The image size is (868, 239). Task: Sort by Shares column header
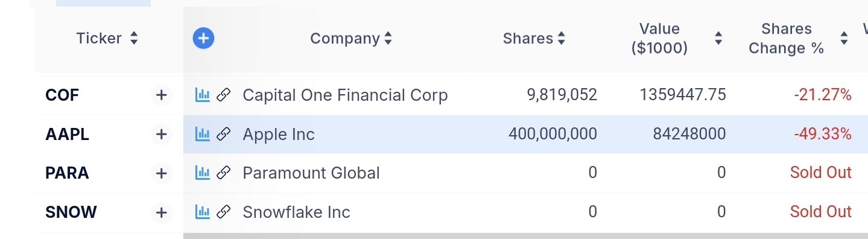coord(534,39)
